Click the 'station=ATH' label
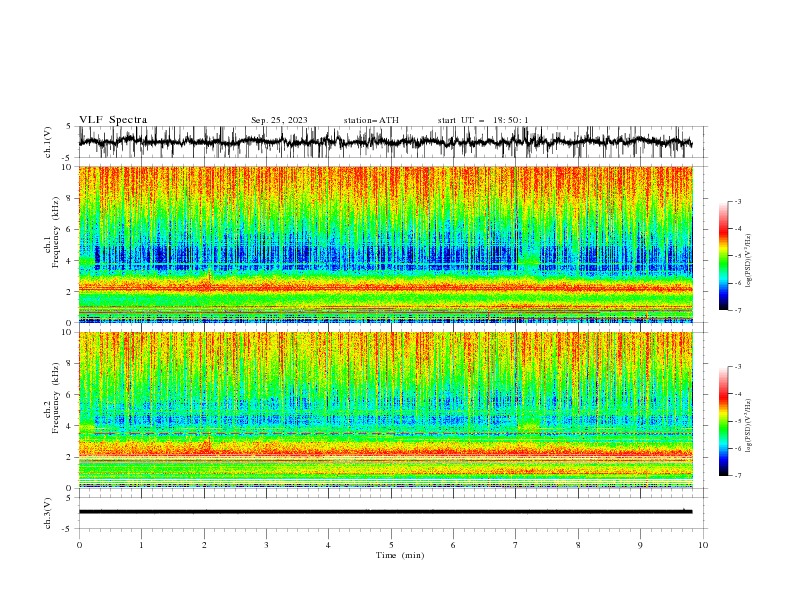Viewport: 792px width, 612px height. click(x=371, y=120)
